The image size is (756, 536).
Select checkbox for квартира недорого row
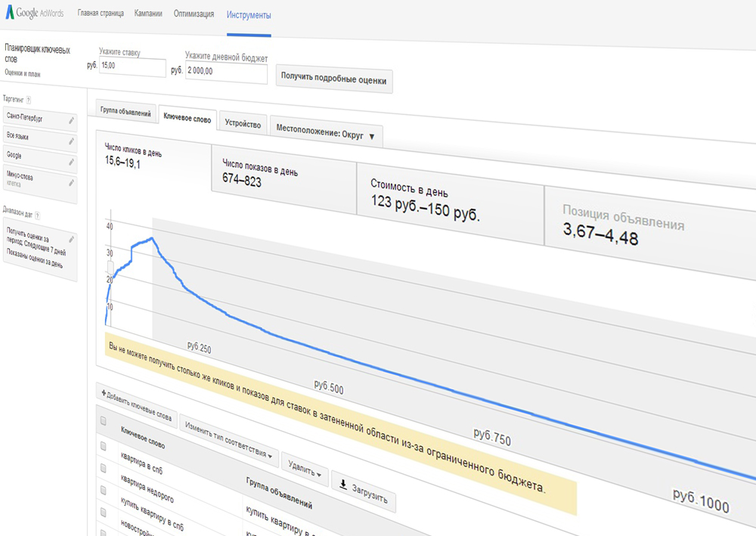click(x=104, y=469)
